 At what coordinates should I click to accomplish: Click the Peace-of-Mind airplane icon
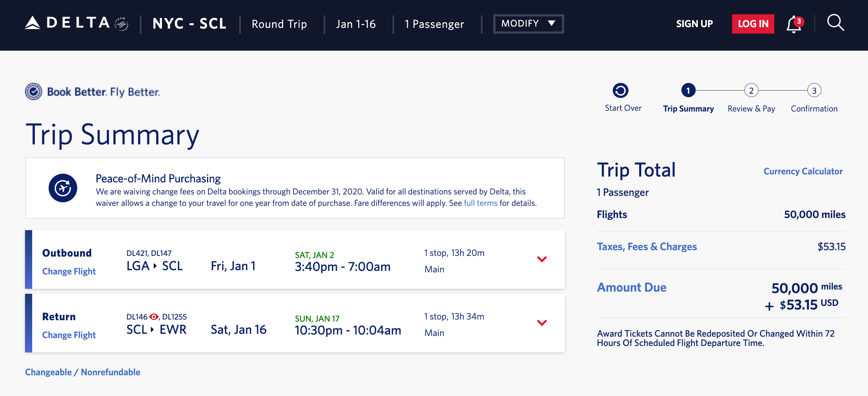tap(63, 188)
